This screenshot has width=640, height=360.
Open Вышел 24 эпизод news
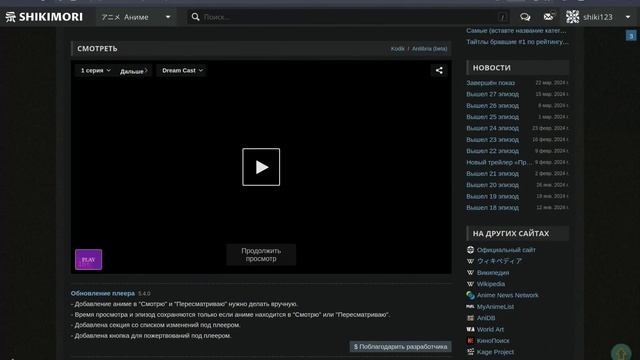click(493, 128)
